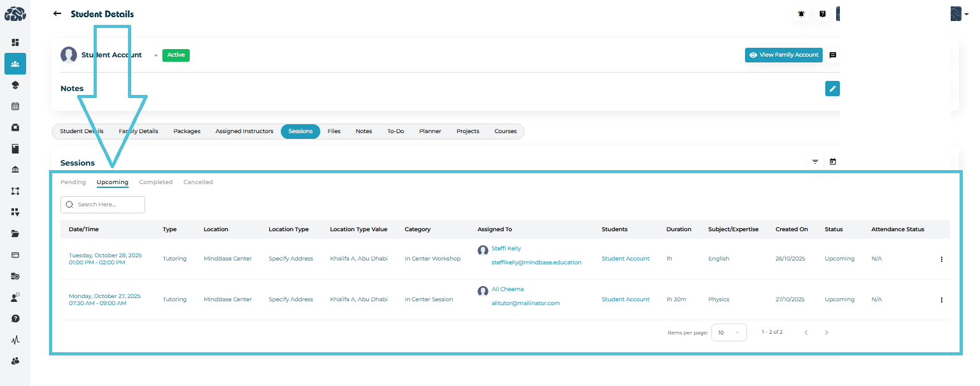
Task: Click the pencil edit Notes button
Action: [x=832, y=89]
